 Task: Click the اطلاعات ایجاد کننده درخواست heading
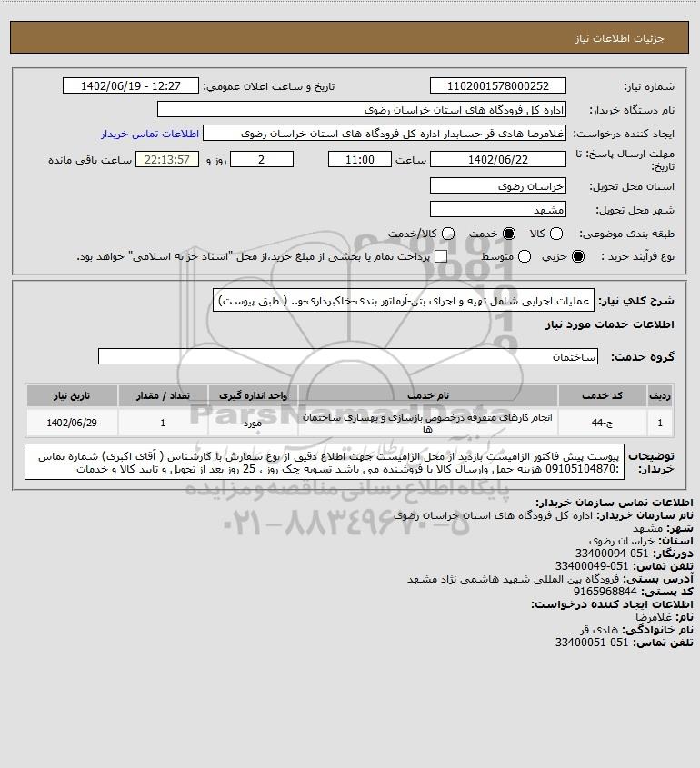pos(613,604)
